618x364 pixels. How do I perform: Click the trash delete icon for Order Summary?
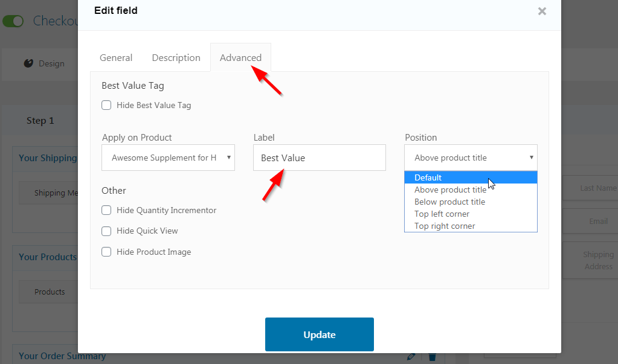(x=432, y=357)
